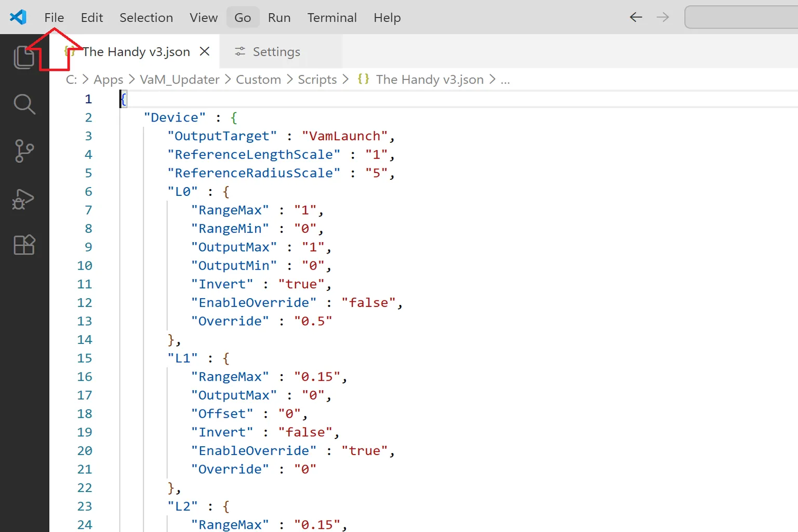Click the "ReferenceLengthScale" key
Viewport: 798px width, 532px height.
[x=254, y=155]
